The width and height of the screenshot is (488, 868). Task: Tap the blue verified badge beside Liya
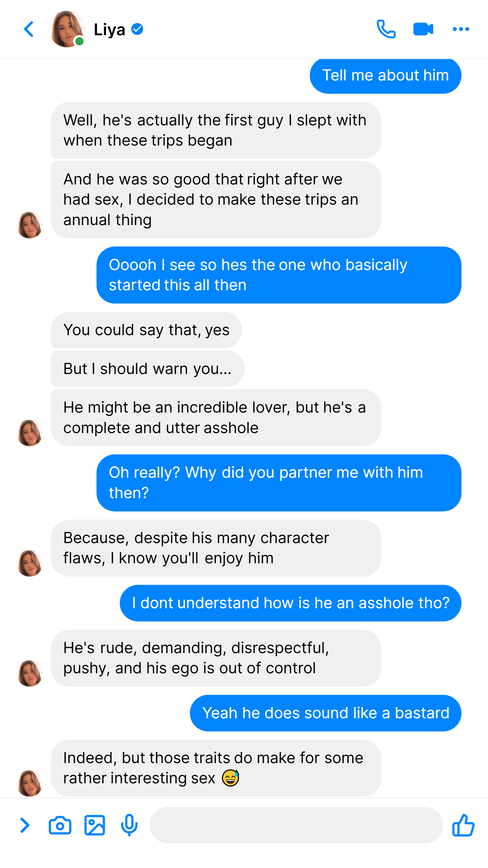[137, 29]
